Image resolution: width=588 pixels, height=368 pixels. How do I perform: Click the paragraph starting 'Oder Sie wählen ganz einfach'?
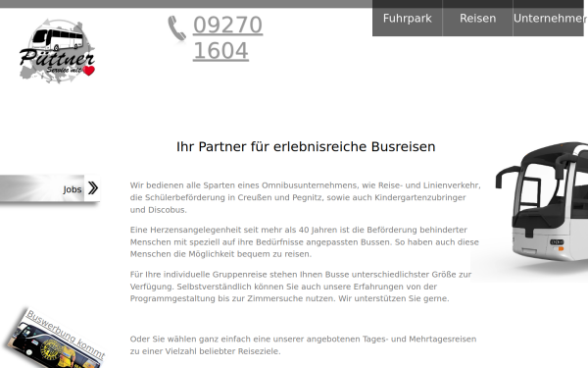(x=303, y=345)
